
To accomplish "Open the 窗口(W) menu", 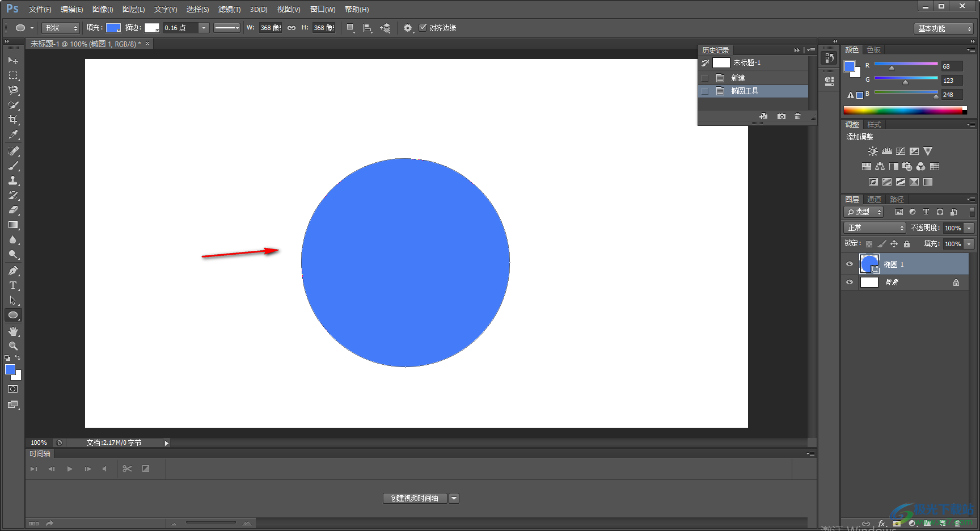I will click(x=323, y=9).
